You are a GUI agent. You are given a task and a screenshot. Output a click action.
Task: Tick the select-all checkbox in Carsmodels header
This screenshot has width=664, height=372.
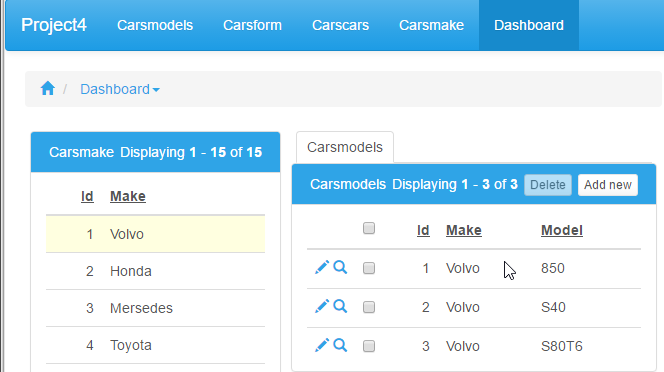[x=369, y=228]
